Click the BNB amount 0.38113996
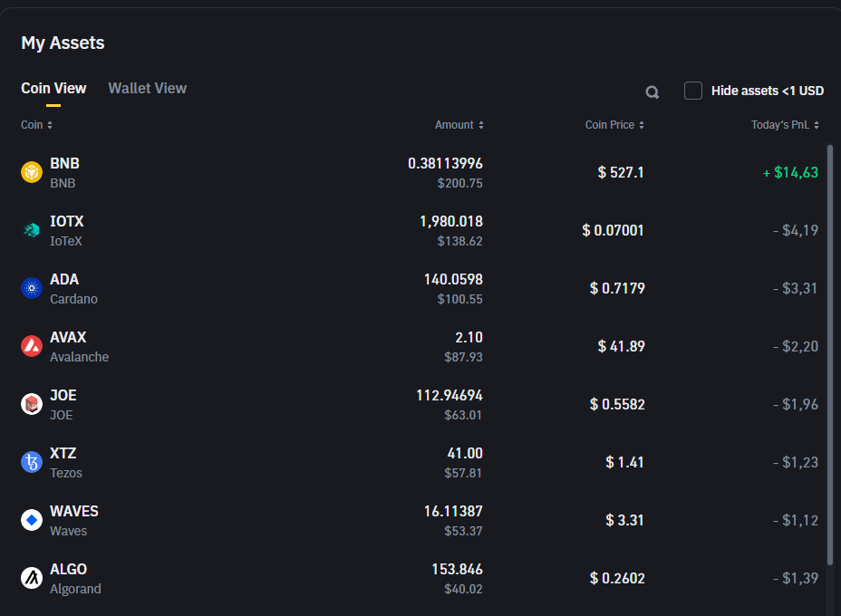 [x=445, y=164]
